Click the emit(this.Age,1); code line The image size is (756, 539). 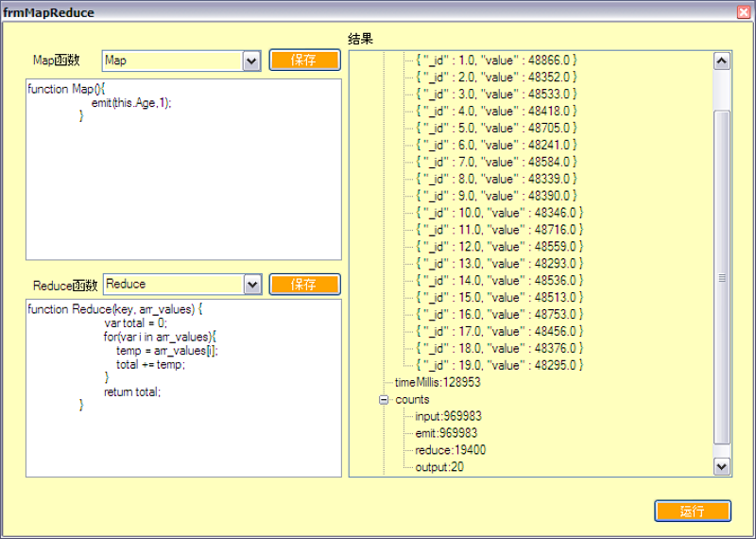[131, 102]
